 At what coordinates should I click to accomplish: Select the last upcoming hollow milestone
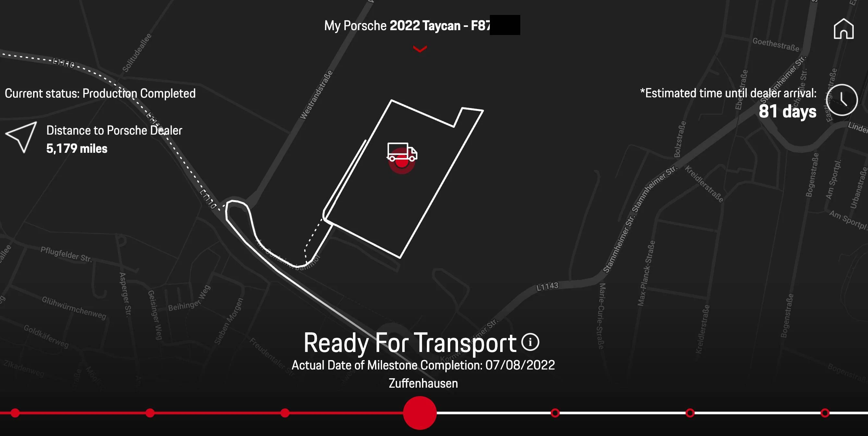825,413
